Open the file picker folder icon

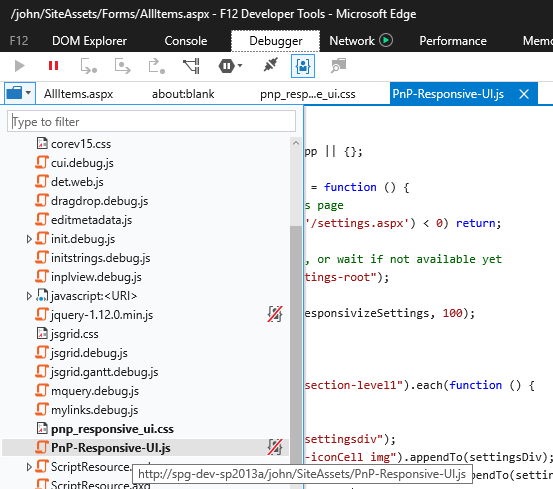[14, 93]
